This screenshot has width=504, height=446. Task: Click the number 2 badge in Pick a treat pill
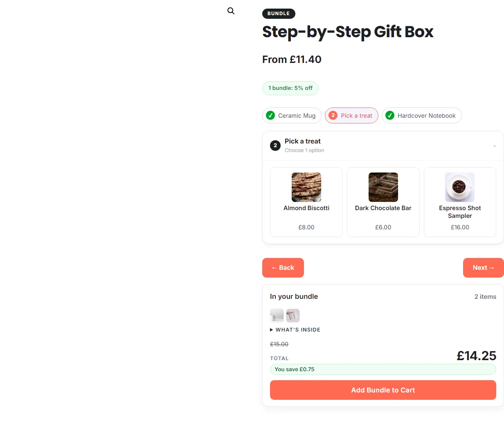tap(333, 115)
